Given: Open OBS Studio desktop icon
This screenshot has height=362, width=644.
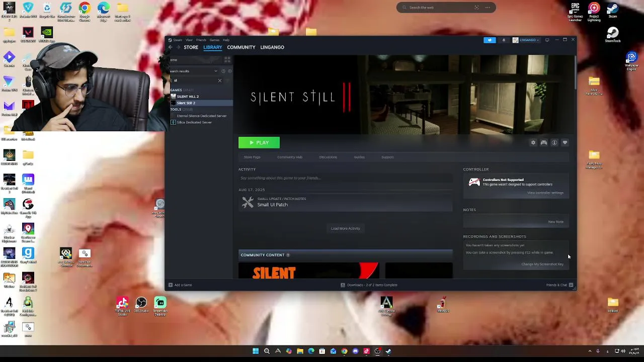Looking at the screenshot, I should (x=141, y=305).
